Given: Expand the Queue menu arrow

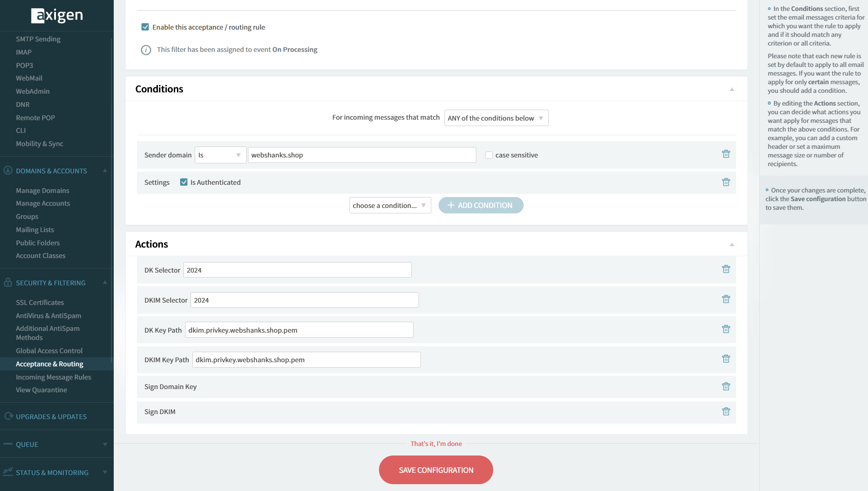Looking at the screenshot, I should (105, 445).
